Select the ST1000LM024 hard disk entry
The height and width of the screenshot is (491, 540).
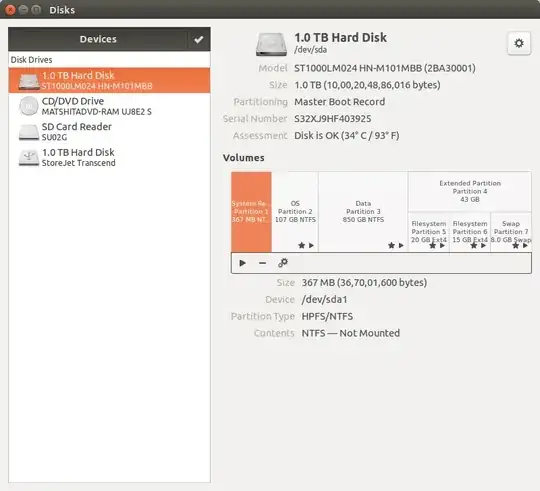pyautogui.click(x=109, y=80)
